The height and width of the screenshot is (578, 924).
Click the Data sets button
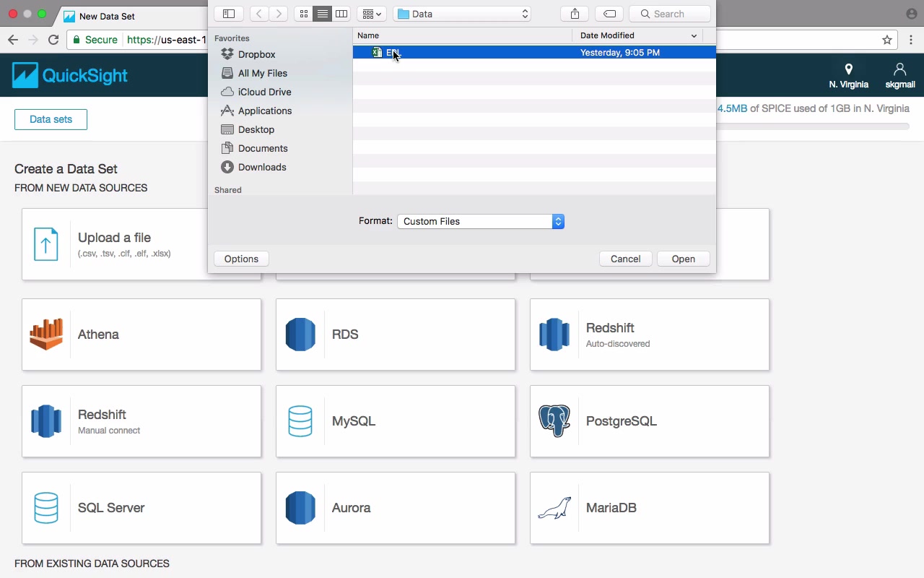point(51,119)
